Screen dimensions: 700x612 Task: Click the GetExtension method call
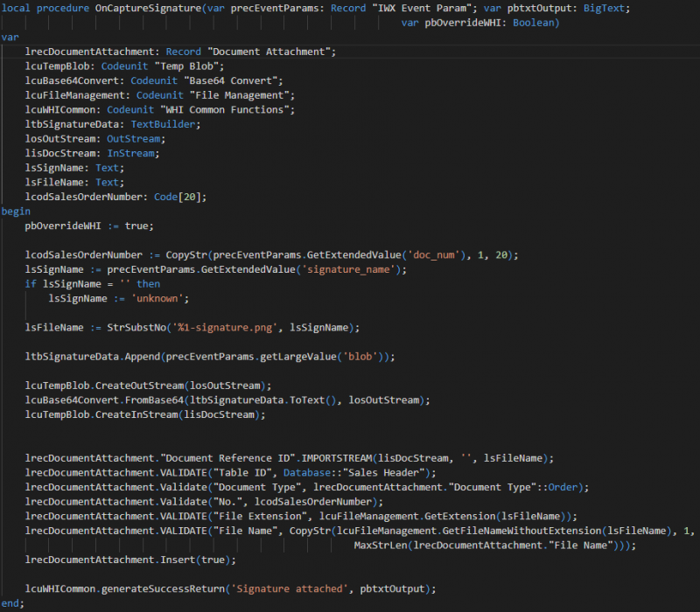pyautogui.click(x=460, y=517)
